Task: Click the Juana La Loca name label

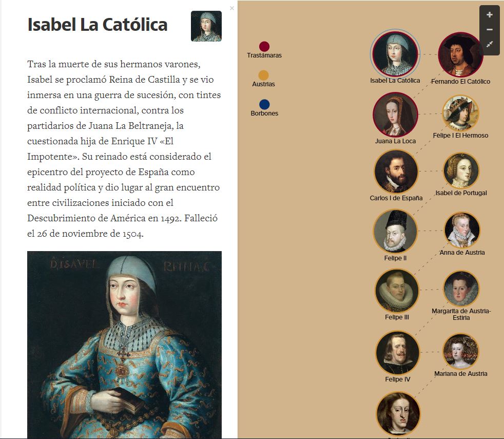Action: tap(395, 141)
